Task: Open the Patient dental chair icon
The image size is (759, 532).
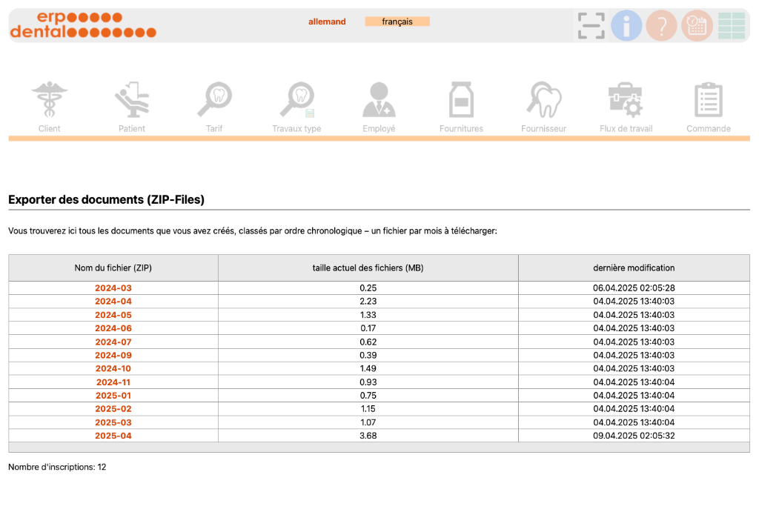Action: pos(132,100)
